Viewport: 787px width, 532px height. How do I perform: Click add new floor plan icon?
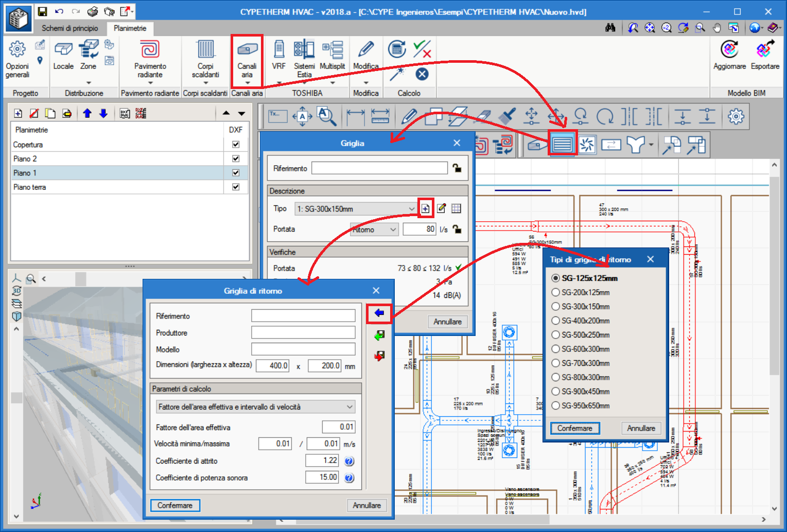[x=18, y=113]
